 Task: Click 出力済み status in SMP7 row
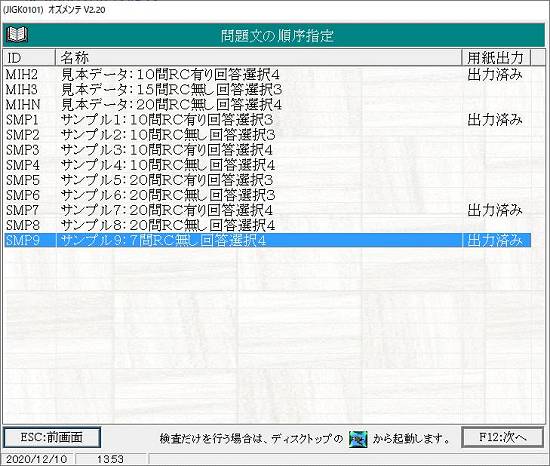(x=495, y=210)
